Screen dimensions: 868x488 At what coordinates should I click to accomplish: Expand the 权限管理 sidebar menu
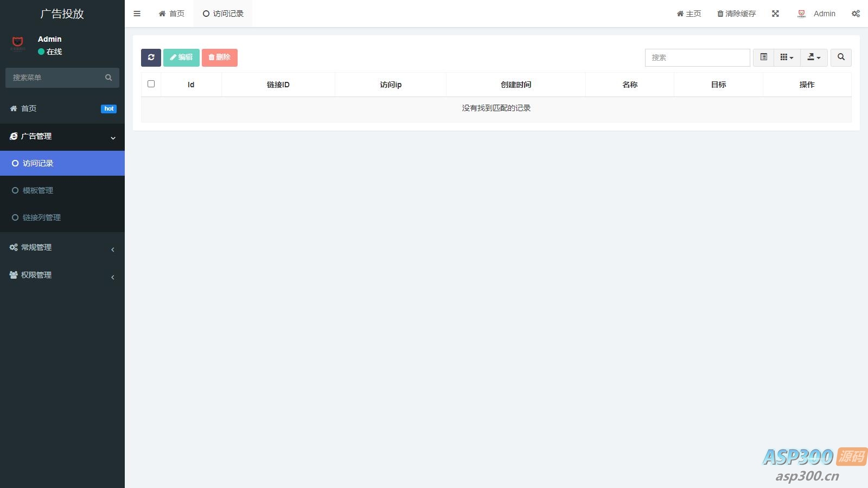[62, 275]
